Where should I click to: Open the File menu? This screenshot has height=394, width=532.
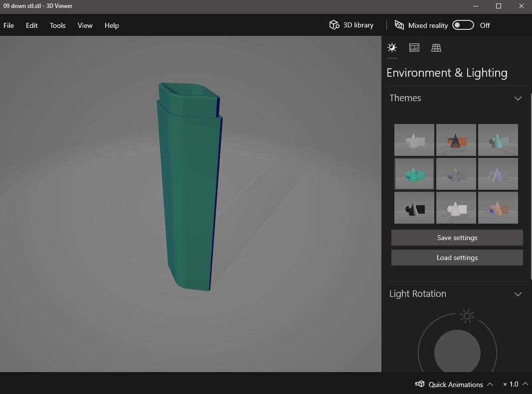8,25
